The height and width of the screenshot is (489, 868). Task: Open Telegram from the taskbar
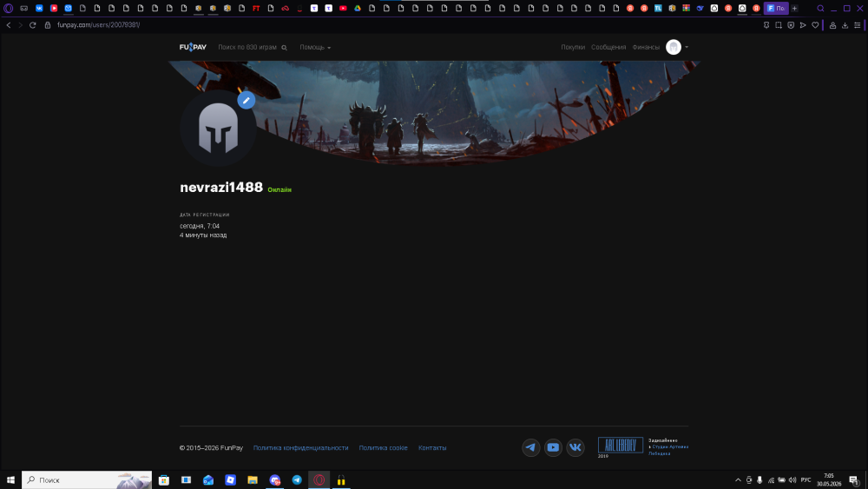point(297,479)
